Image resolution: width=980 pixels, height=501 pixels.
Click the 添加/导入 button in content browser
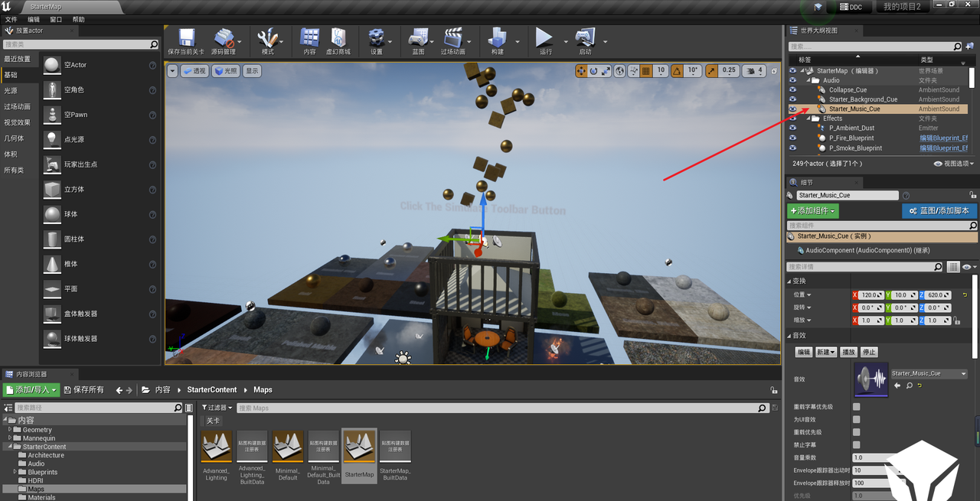31,390
